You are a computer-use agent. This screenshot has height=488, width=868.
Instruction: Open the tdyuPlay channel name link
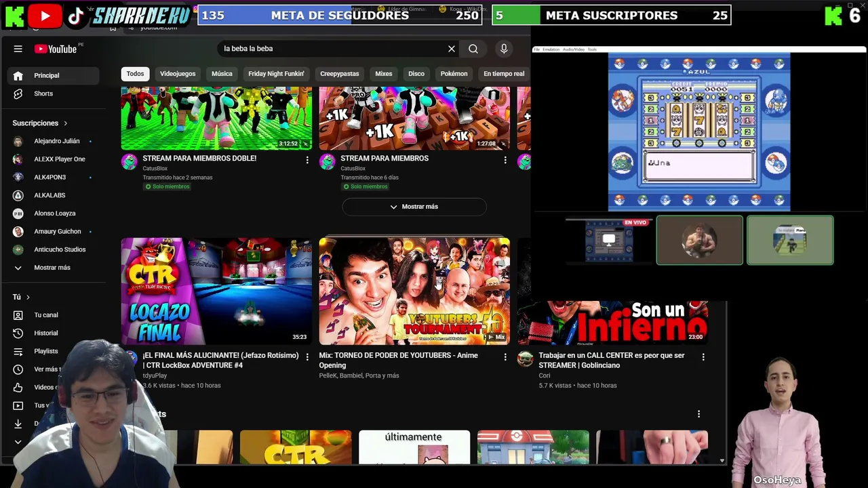(155, 375)
